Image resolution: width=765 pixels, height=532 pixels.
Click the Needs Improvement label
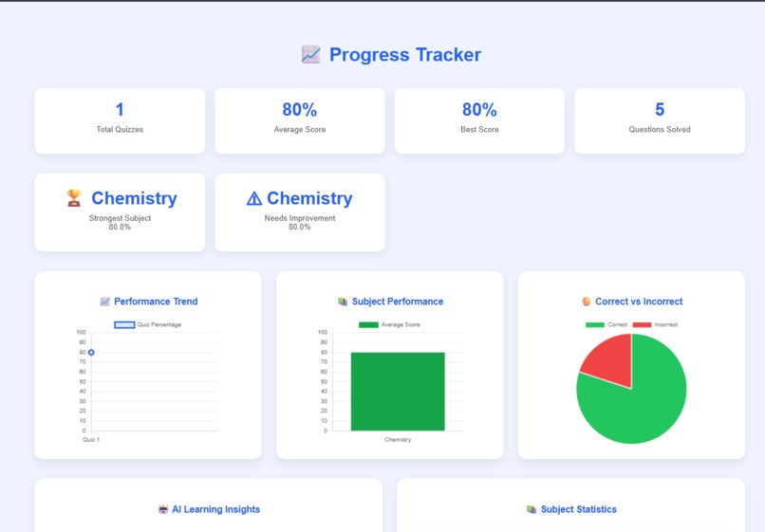coord(300,218)
